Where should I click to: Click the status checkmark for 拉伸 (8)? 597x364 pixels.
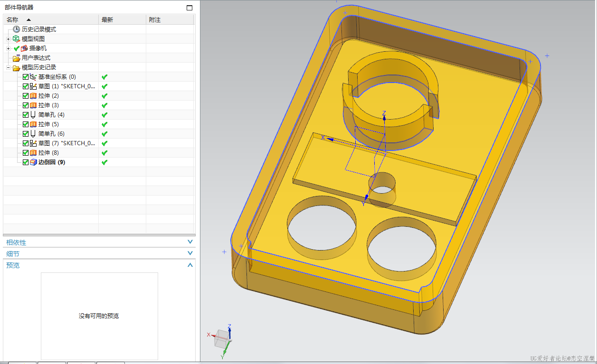coord(104,153)
